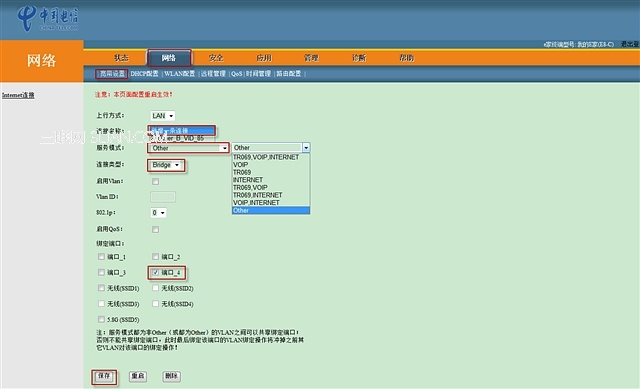This screenshot has height=389, width=640.
Task: Select the 宽带设置 submenu
Action: pos(112,74)
